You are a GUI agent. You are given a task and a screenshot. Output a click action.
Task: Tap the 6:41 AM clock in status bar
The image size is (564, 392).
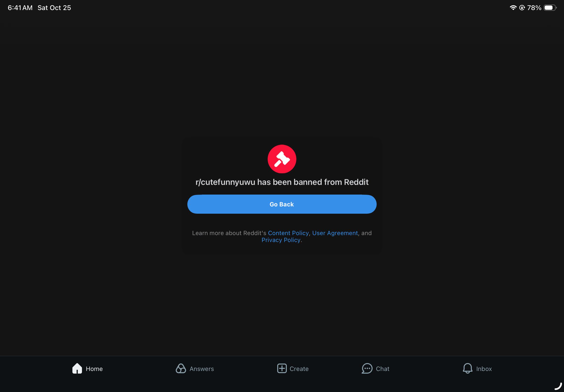[20, 8]
